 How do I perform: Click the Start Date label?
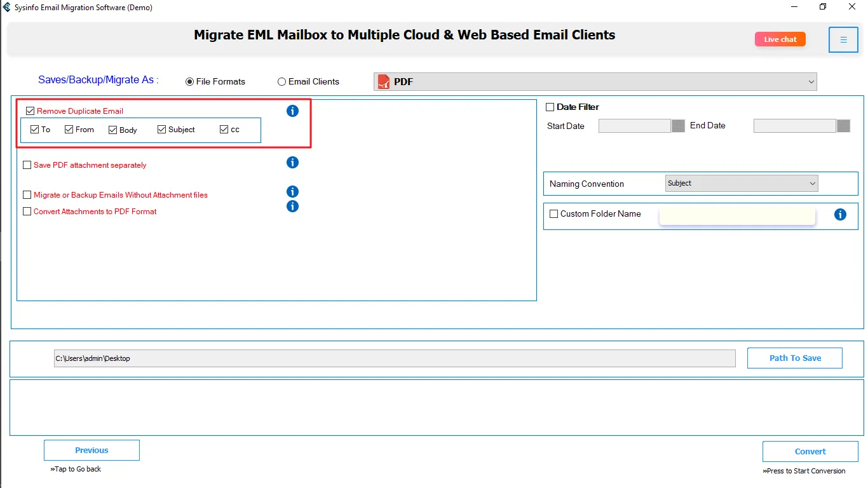click(x=566, y=126)
